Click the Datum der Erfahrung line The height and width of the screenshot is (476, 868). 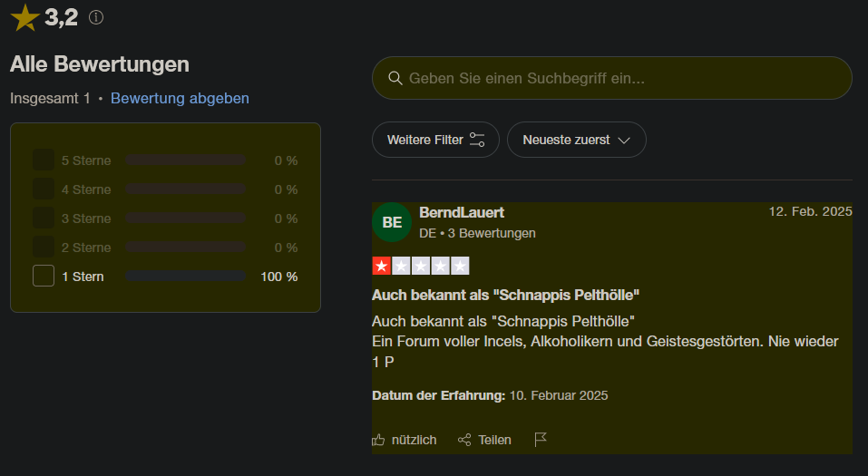[x=490, y=395]
